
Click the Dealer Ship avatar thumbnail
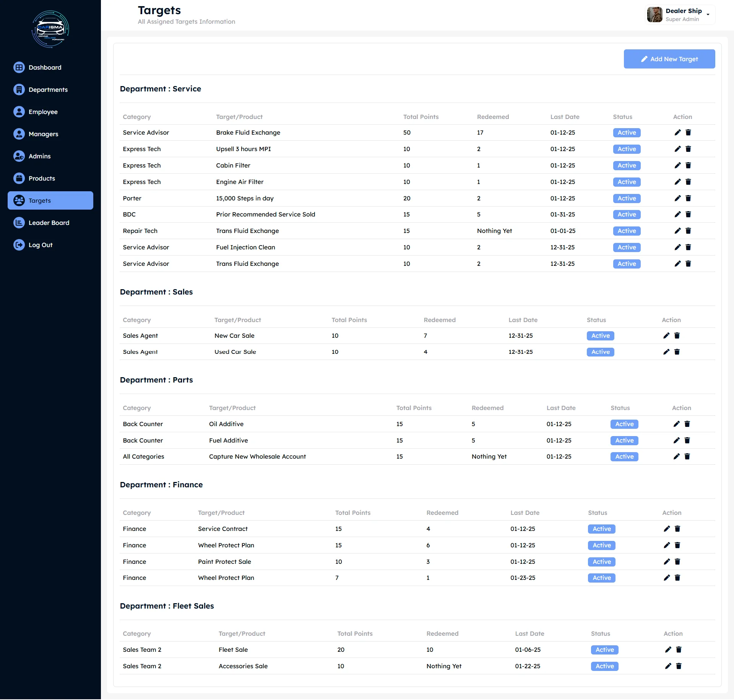point(654,15)
